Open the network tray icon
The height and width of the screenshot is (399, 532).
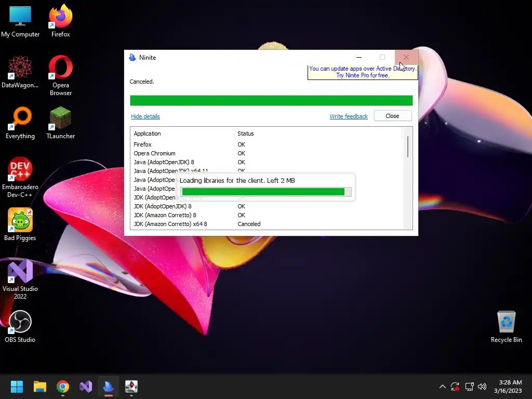point(469,387)
